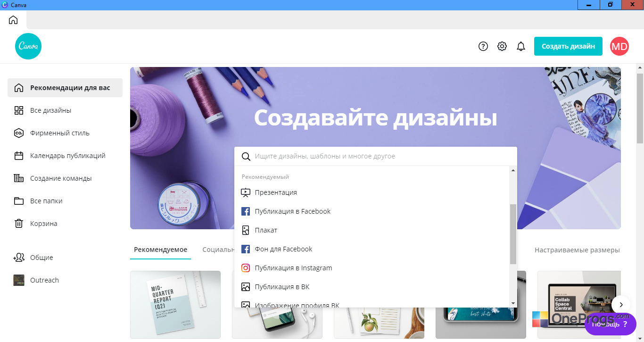The height and width of the screenshot is (342, 644).
Task: Click the Facebook icon beside Публикация в Facebook
Action: [x=246, y=211]
